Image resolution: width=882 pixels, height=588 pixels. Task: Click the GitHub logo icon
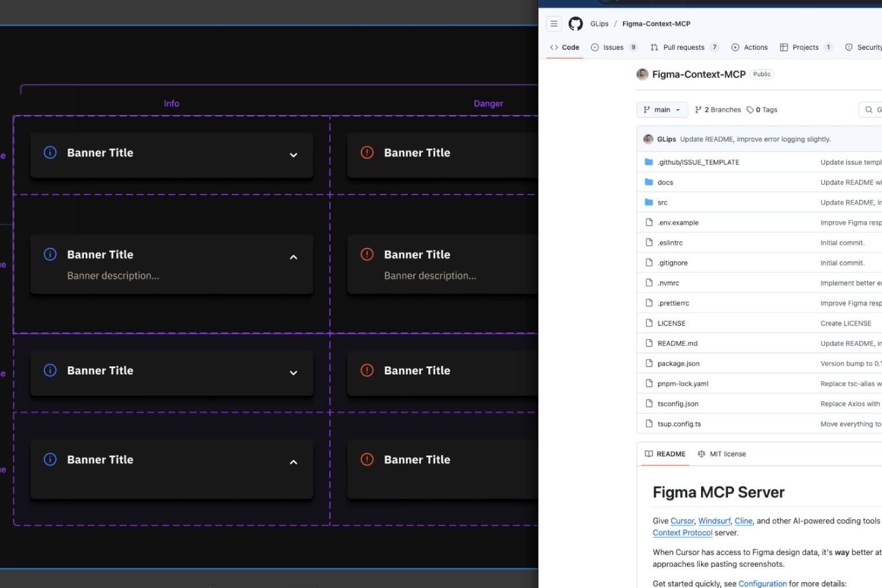[x=575, y=24]
